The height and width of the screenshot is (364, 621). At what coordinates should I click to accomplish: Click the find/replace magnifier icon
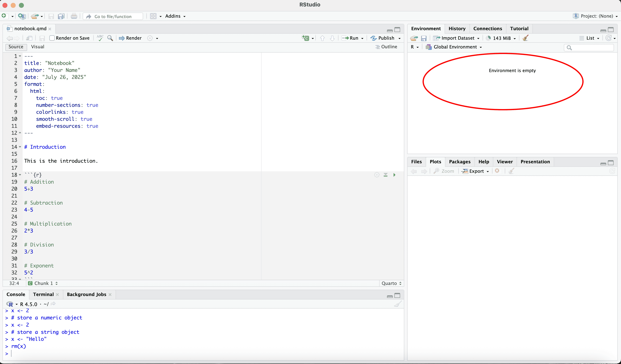click(x=110, y=38)
